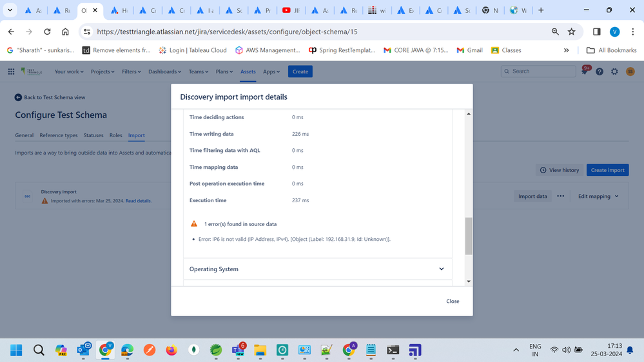Open the Jira app switcher grid icon
Viewport: 644px width, 362px height.
click(x=11, y=71)
